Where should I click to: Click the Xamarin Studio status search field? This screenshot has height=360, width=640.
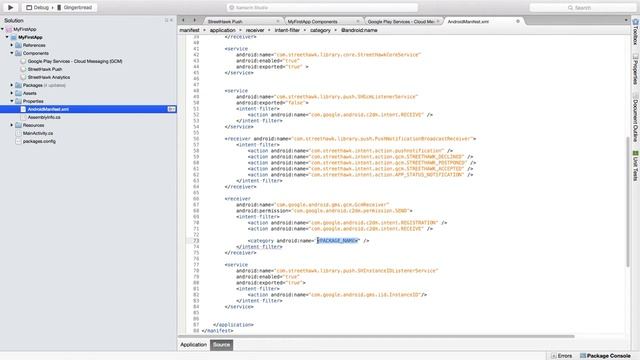322,7
